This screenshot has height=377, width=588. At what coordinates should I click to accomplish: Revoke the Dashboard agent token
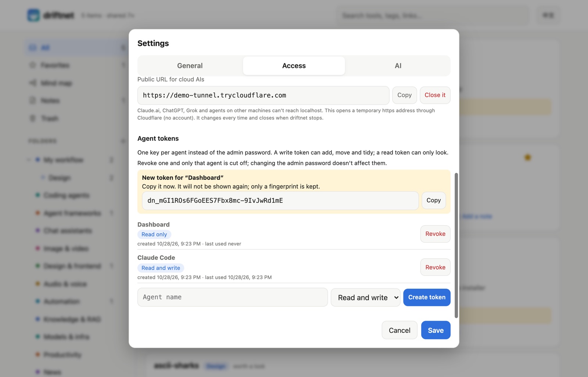tap(435, 234)
